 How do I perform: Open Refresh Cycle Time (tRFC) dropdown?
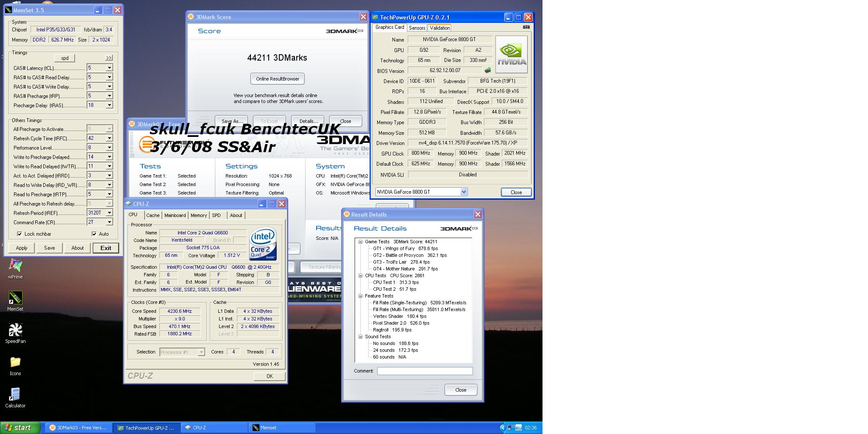point(109,138)
